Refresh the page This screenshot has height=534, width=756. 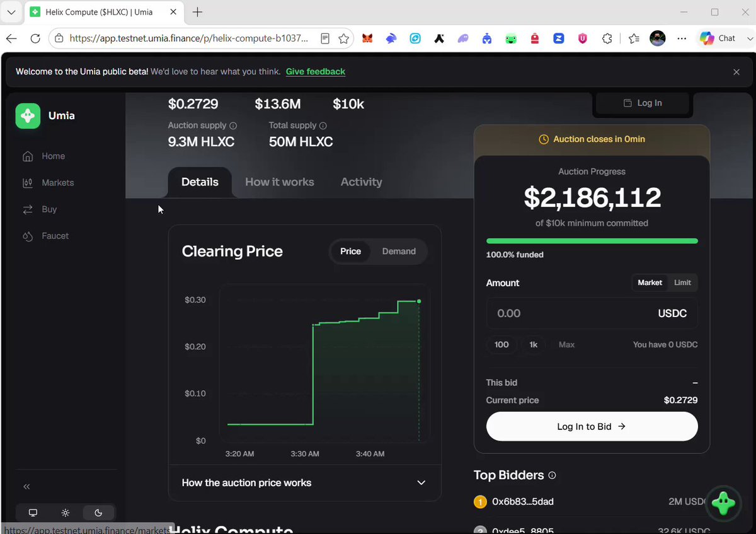pos(35,38)
